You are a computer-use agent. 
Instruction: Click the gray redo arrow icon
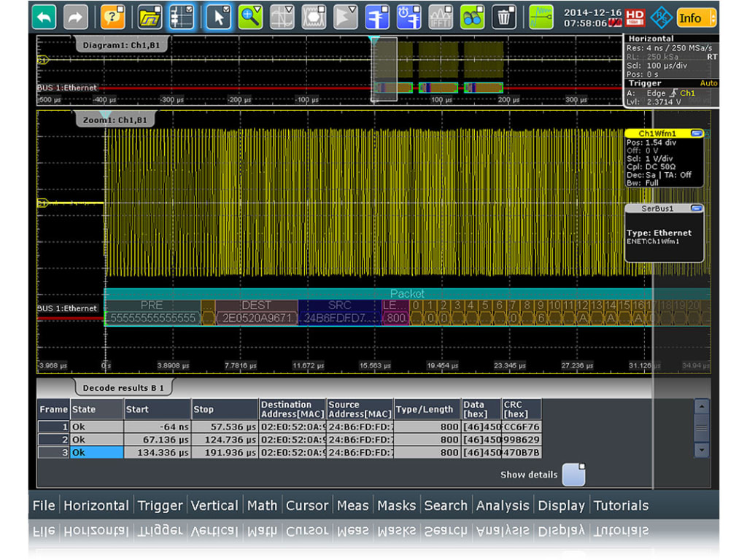click(75, 17)
